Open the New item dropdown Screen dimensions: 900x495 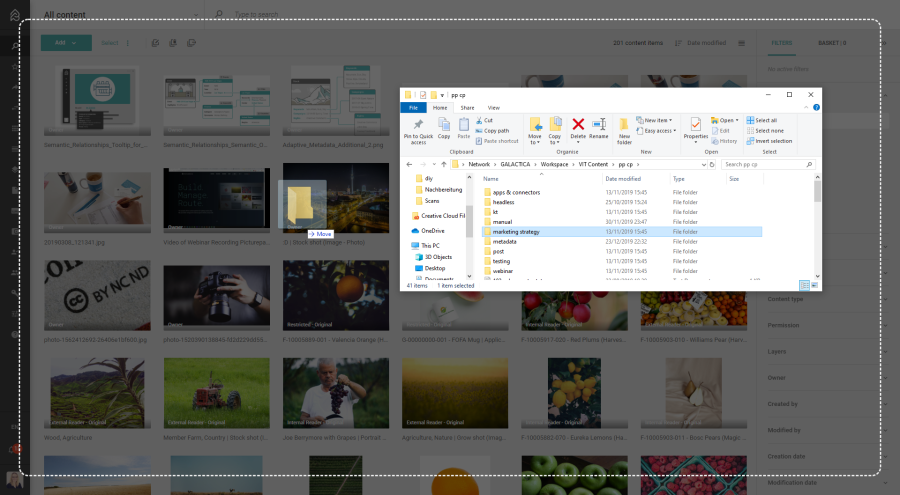click(654, 120)
